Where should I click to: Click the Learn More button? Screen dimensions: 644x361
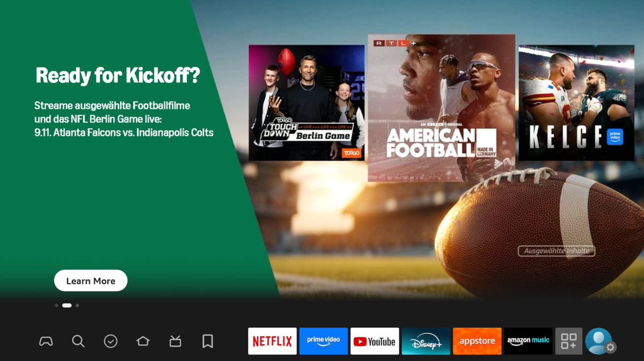coord(91,281)
